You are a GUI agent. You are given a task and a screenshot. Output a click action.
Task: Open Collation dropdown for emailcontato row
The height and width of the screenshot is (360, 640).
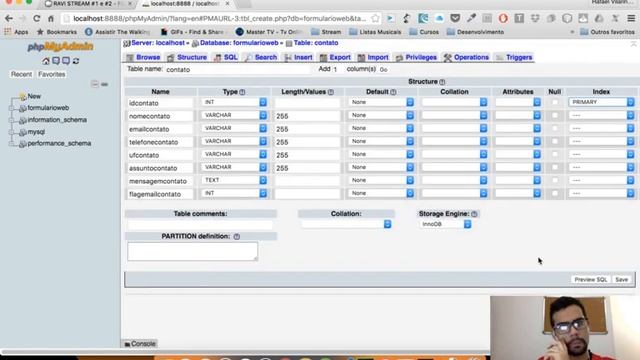(454, 128)
